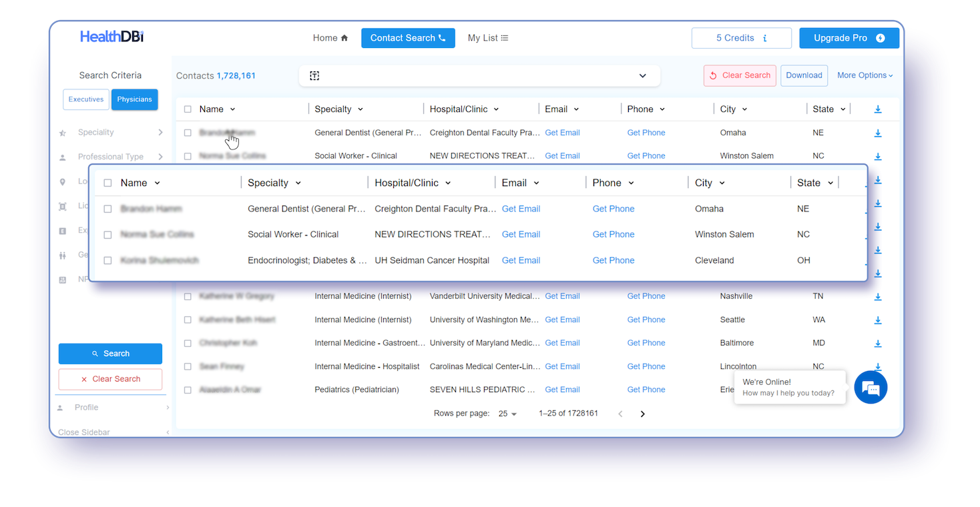This screenshot has width=980, height=507.
Task: Go to next page arrow
Action: coord(643,414)
